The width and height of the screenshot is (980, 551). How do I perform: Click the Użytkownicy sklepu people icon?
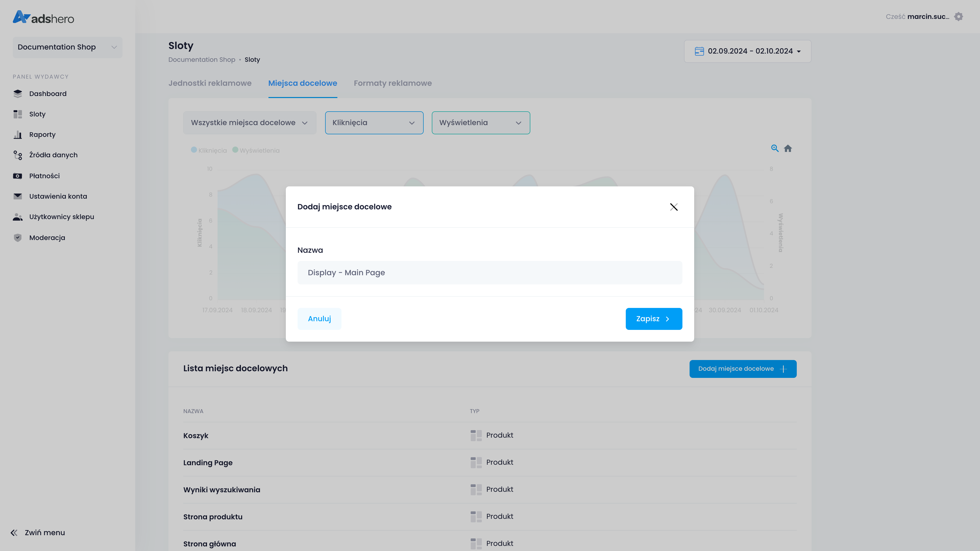pos(18,217)
